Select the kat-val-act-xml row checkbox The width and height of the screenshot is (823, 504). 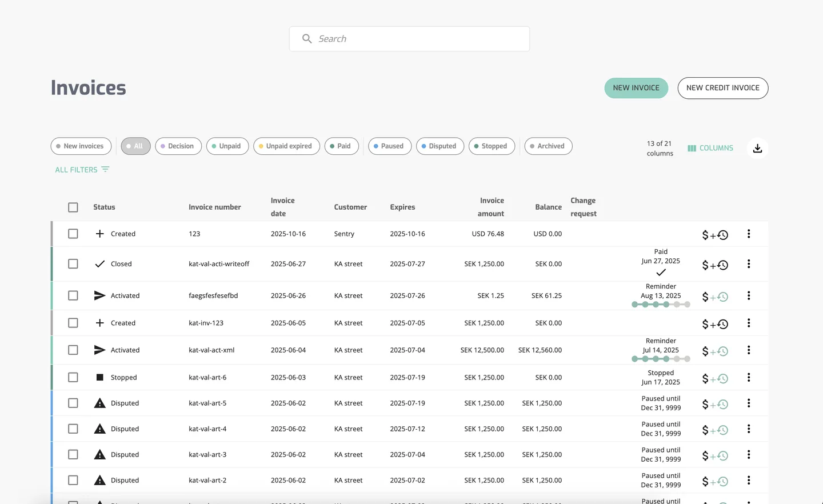[73, 350]
